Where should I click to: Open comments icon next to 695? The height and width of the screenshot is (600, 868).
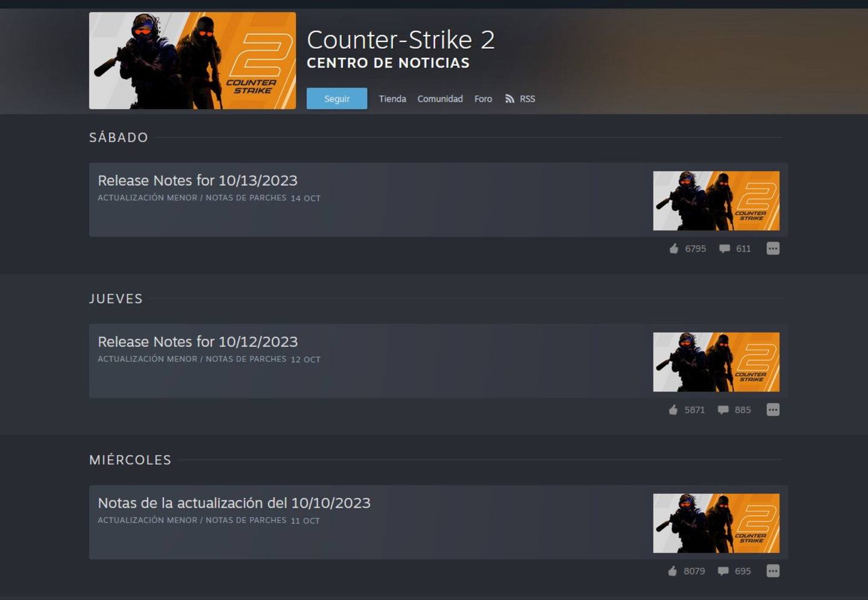click(723, 571)
